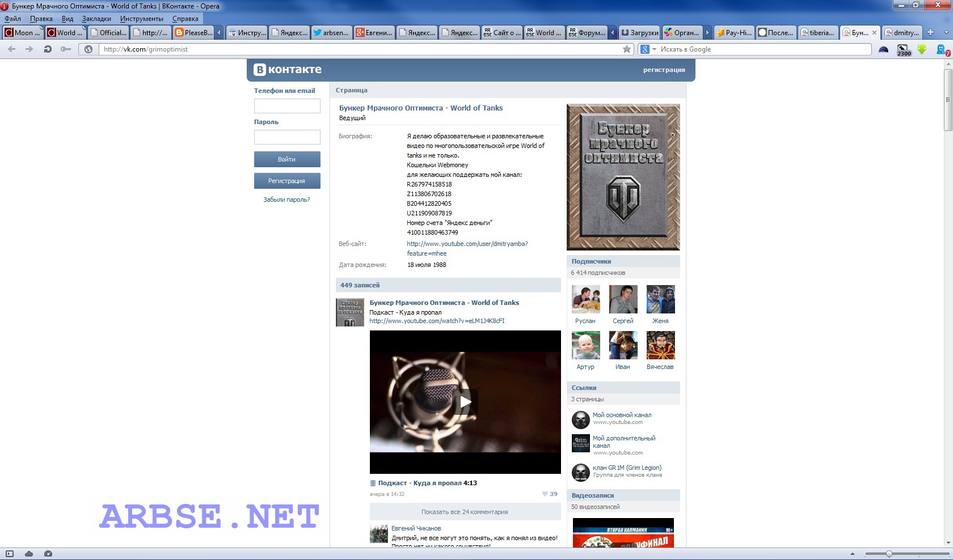Go forward with the browser forward arrow
This screenshot has width=953, height=560.
tap(29, 49)
